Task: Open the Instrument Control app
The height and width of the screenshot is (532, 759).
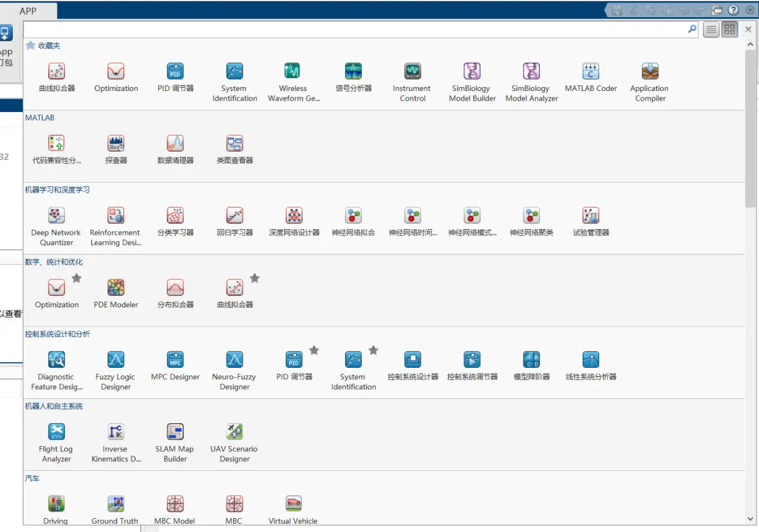Action: pos(413,82)
